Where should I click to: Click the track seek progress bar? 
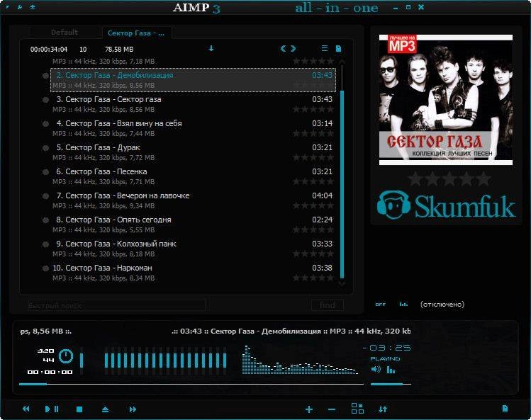coord(191,384)
